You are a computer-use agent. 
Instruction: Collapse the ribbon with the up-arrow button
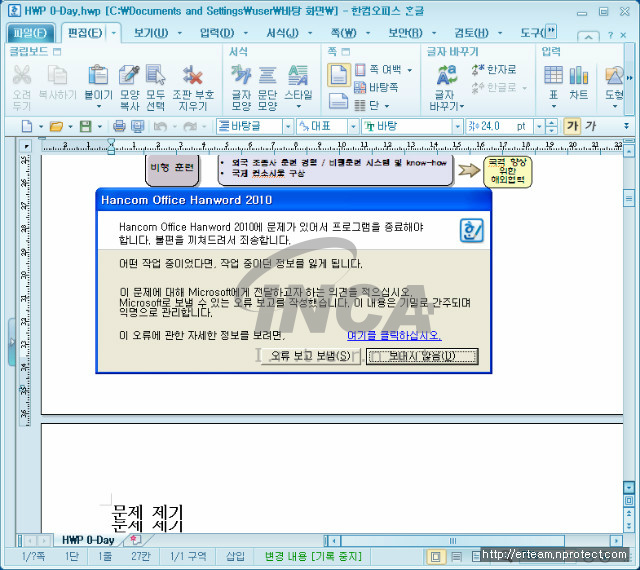[588, 36]
